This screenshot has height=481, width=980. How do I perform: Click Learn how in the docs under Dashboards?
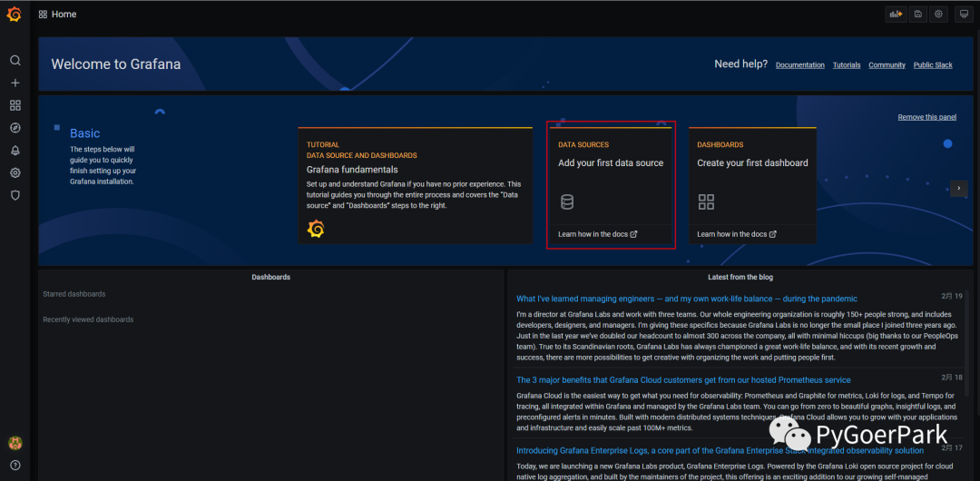tap(737, 234)
